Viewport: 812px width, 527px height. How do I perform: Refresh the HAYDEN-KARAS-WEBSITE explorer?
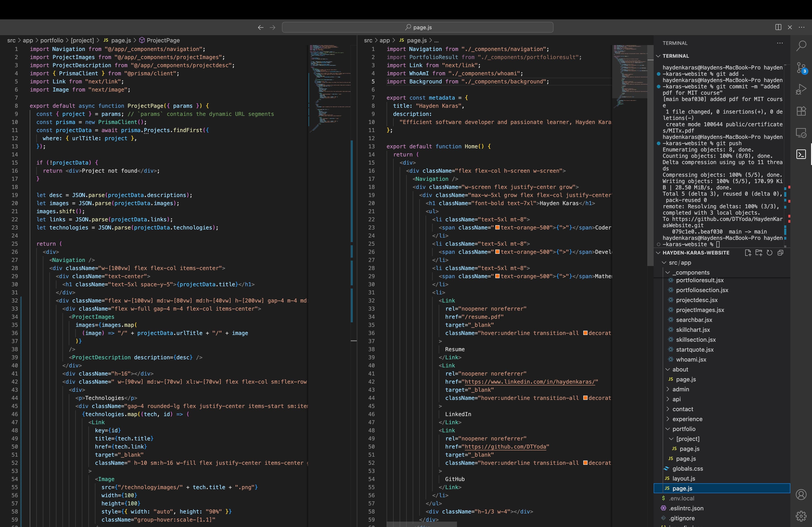click(769, 253)
